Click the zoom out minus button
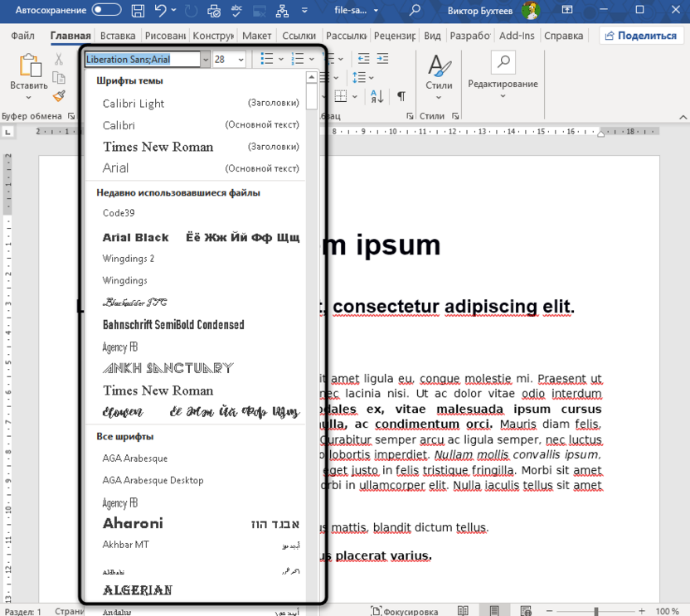 click(549, 611)
